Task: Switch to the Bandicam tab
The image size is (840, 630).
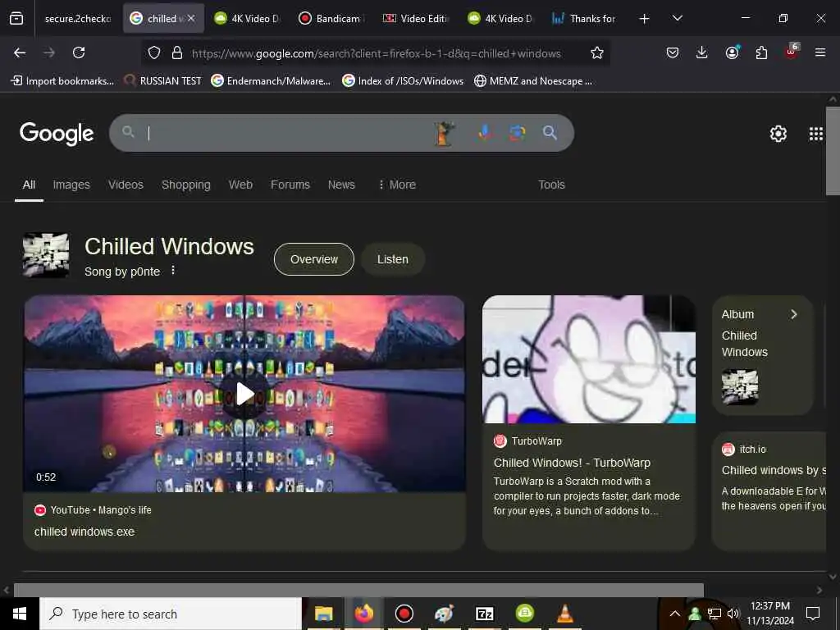Action: [x=331, y=19]
